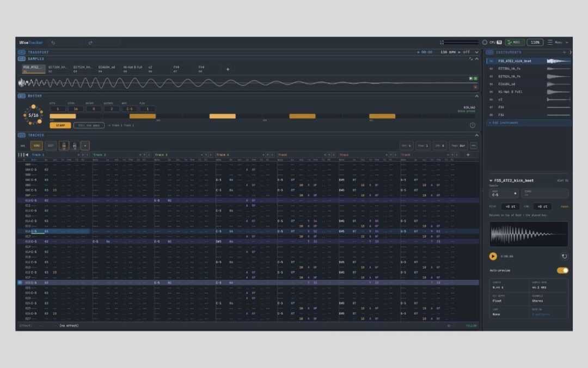The height and width of the screenshot is (368, 588).
Task: Click the undo arrow in the top bar
Action: point(53,43)
